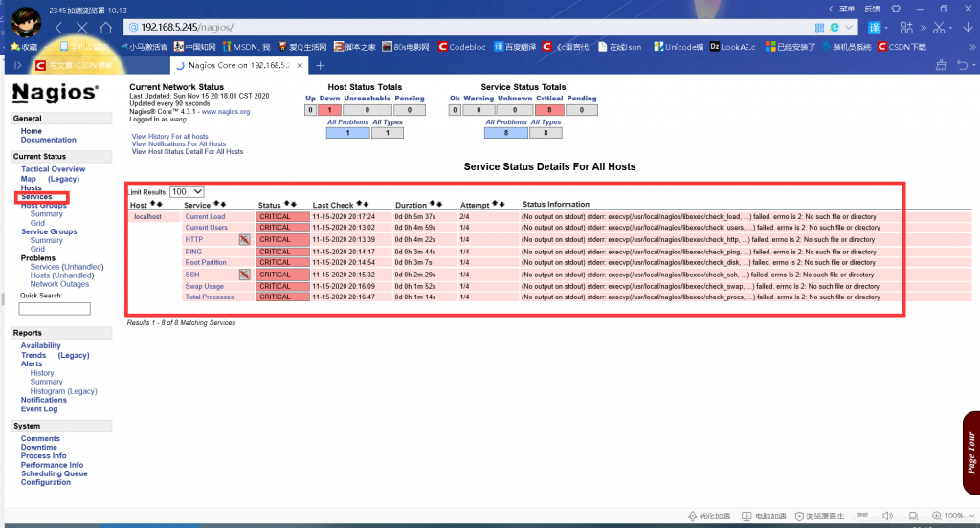Viewport: 980px width, 528px height.
Task: Click the notifications-disabled icon beside SSH service
Action: (x=244, y=275)
